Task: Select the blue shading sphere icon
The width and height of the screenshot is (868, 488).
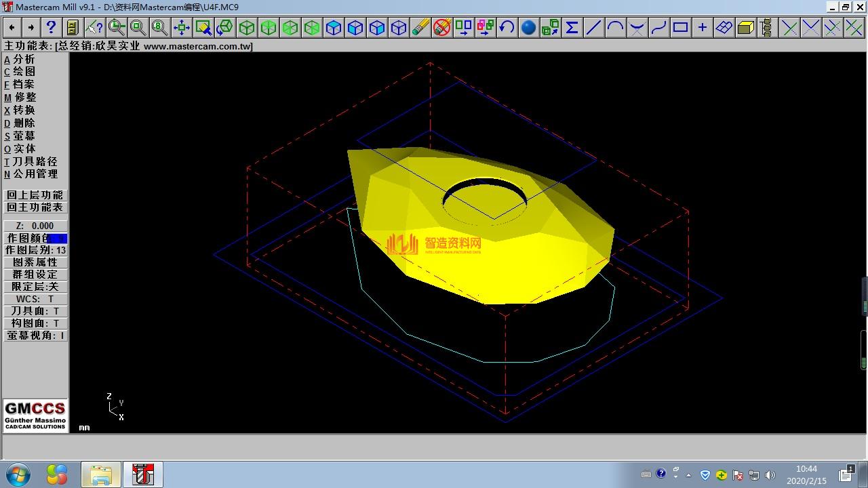Action: [528, 27]
